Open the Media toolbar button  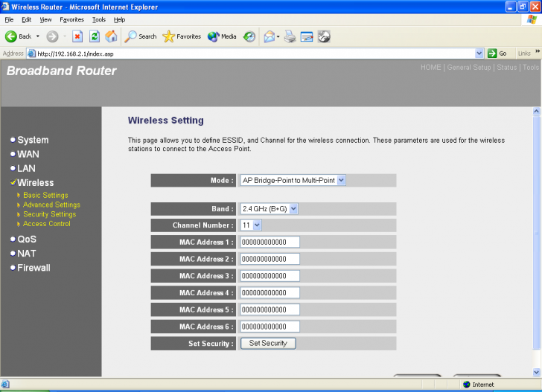222,36
